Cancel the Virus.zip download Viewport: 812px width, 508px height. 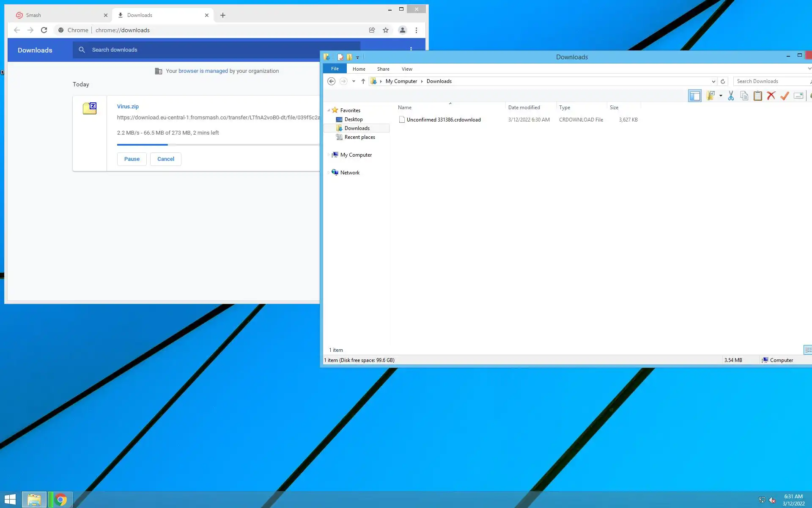165,159
